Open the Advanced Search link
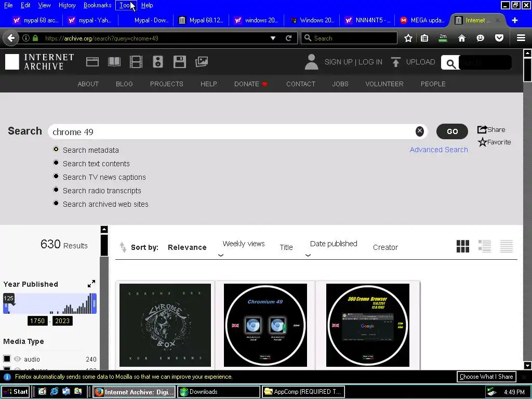This screenshot has width=532, height=399. pos(438,150)
